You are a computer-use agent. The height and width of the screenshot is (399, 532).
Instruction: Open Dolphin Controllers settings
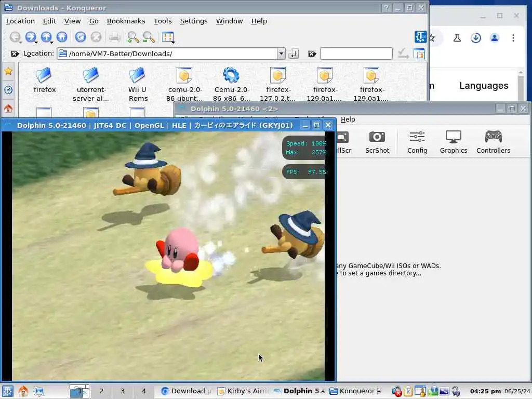pos(493,142)
